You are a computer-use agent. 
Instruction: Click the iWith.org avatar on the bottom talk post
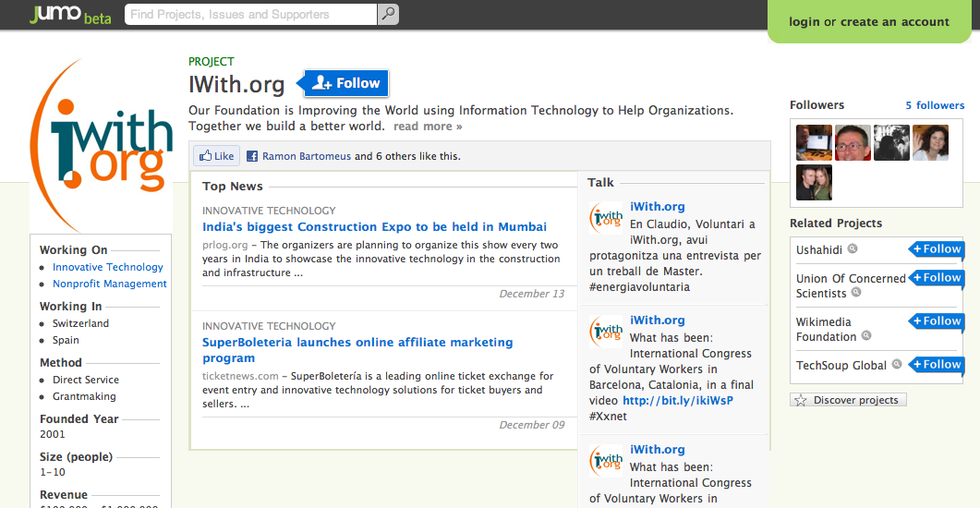(606, 461)
